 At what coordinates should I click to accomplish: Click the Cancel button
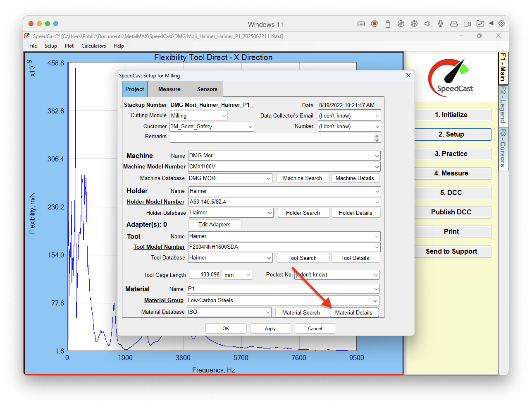315,328
